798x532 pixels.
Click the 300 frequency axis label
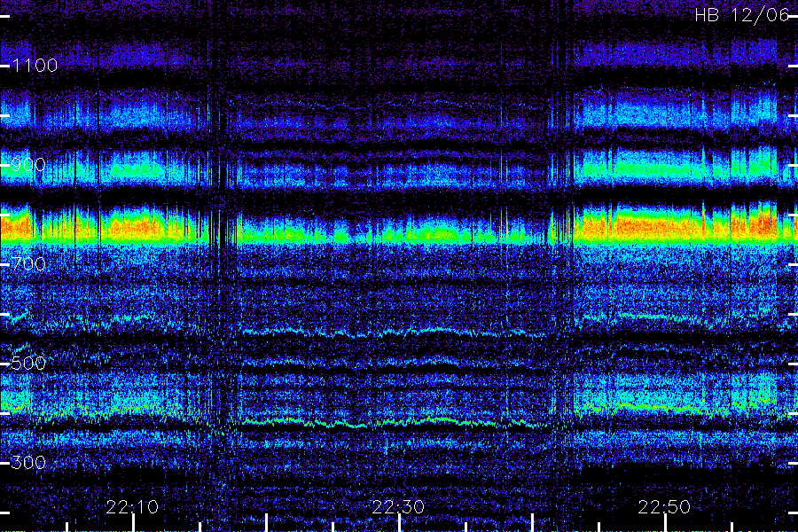(x=28, y=462)
